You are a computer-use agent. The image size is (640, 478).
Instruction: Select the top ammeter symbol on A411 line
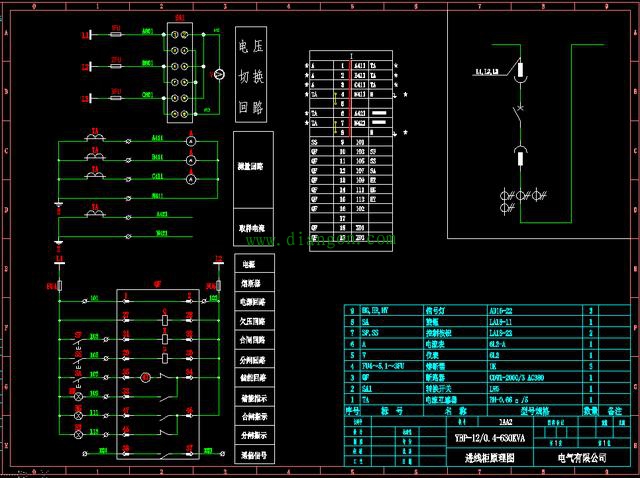tap(190, 142)
